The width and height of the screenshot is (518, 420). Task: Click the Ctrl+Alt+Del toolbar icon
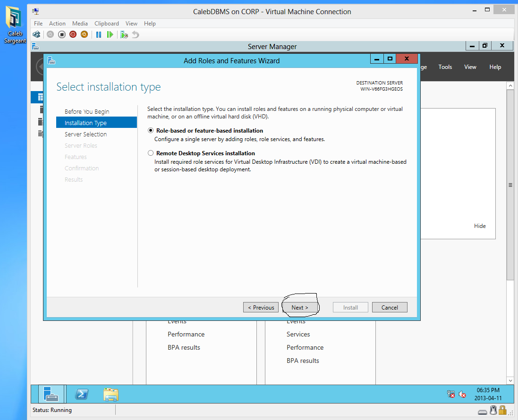point(36,34)
